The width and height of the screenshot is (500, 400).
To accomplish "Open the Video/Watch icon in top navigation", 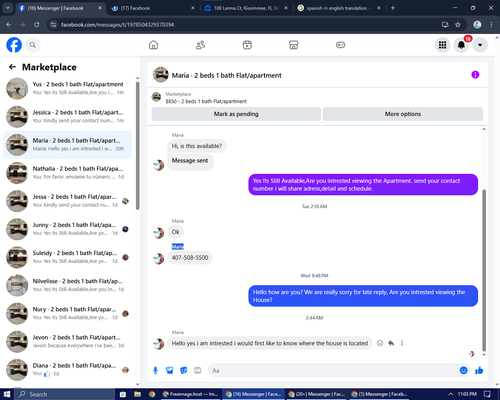I will tap(247, 45).
